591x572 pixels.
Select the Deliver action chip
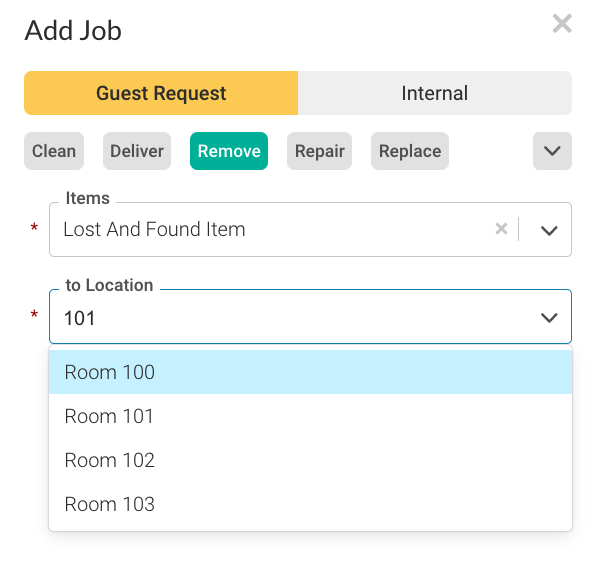137,151
